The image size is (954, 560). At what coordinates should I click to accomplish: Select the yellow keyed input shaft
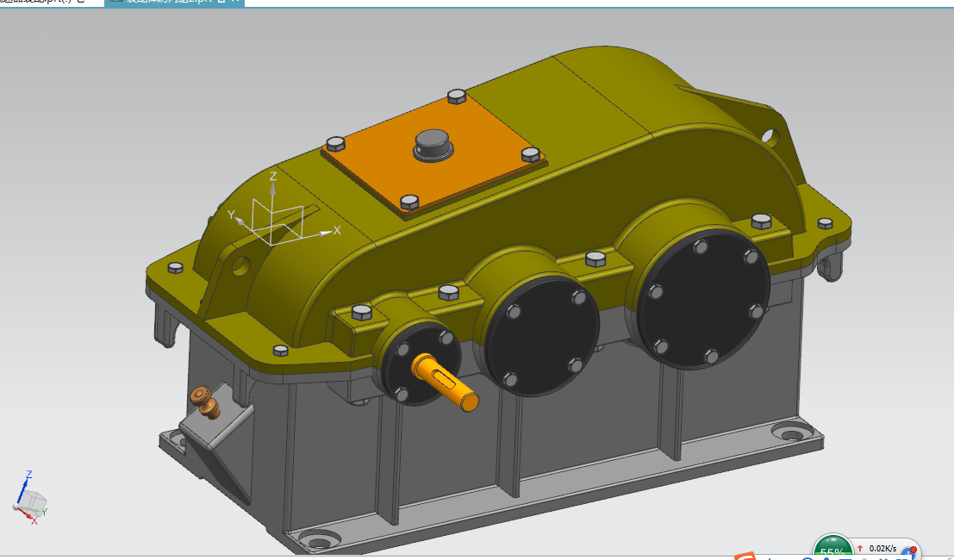(x=445, y=383)
